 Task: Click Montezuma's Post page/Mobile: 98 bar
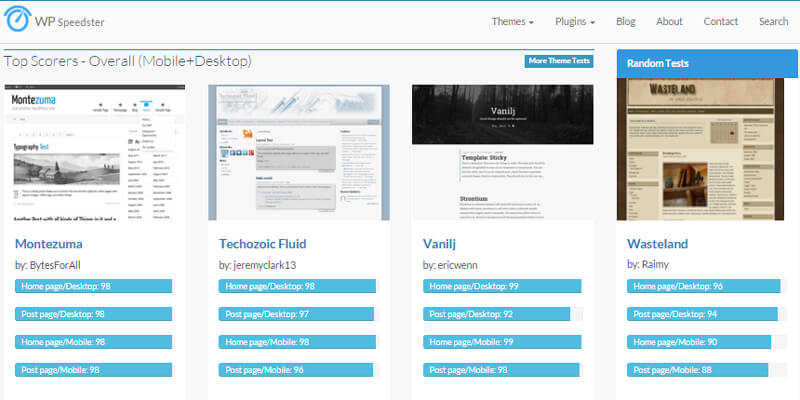tap(93, 370)
